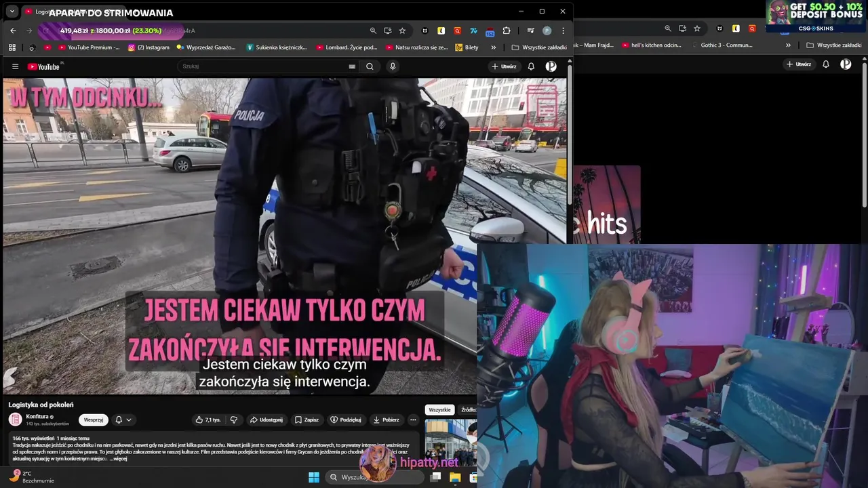Open YouTube notifications bell in front window
The height and width of the screenshot is (488, 868).
point(531,66)
